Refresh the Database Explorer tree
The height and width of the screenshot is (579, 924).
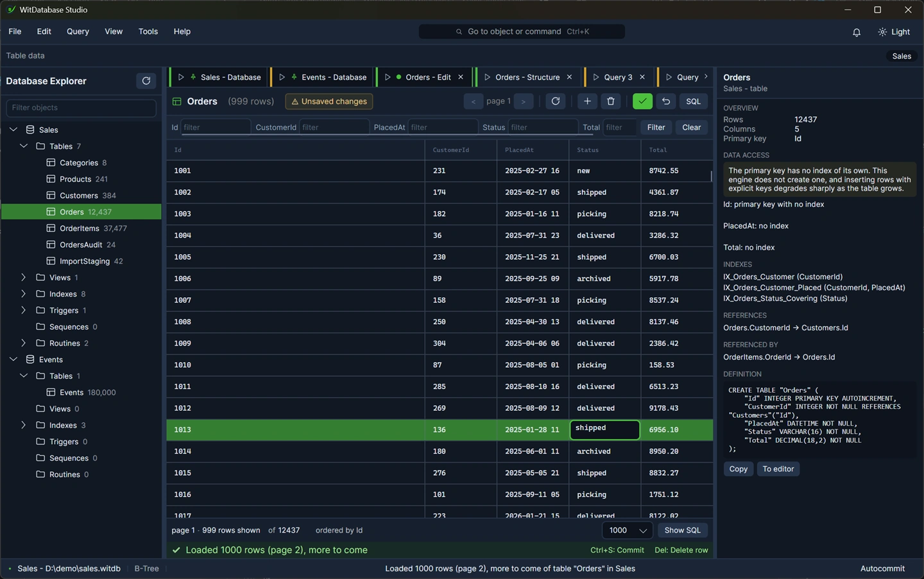pyautogui.click(x=146, y=81)
